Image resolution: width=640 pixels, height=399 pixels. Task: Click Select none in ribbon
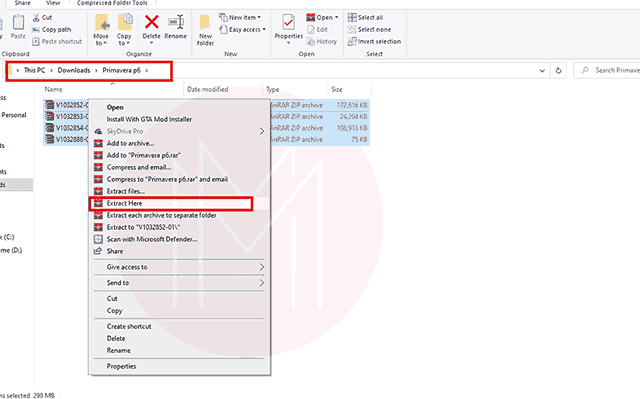[369, 29]
